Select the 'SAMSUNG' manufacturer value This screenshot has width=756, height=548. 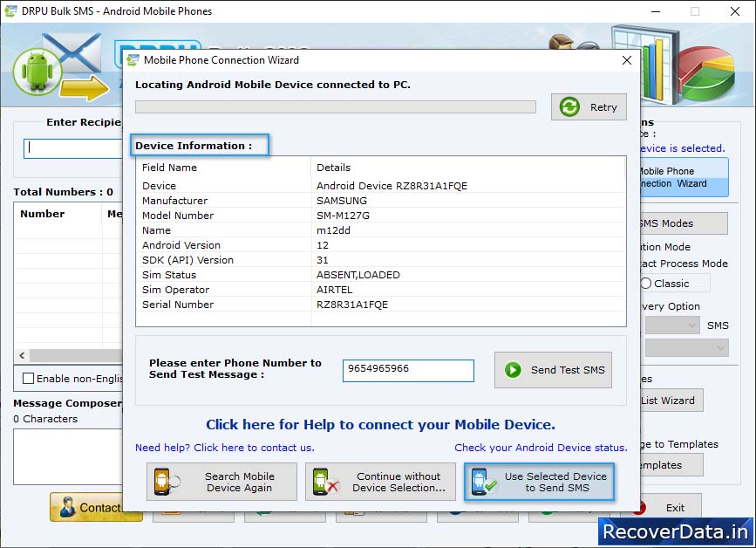click(341, 201)
